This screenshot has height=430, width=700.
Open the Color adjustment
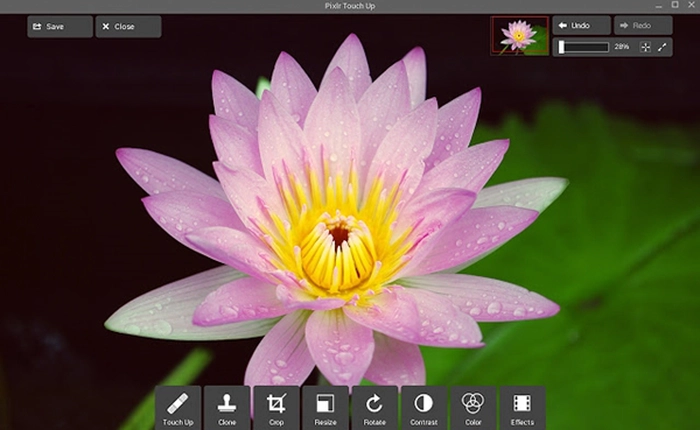(473, 408)
